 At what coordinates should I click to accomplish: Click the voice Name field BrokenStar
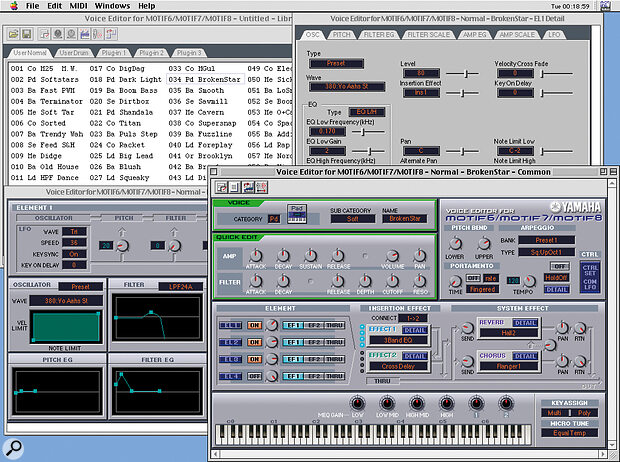point(405,219)
